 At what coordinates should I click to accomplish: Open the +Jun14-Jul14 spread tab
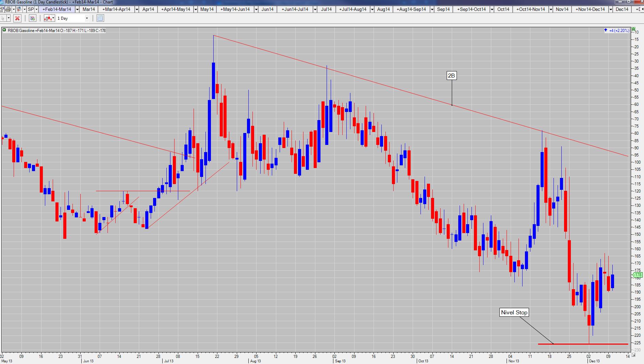coord(295,9)
